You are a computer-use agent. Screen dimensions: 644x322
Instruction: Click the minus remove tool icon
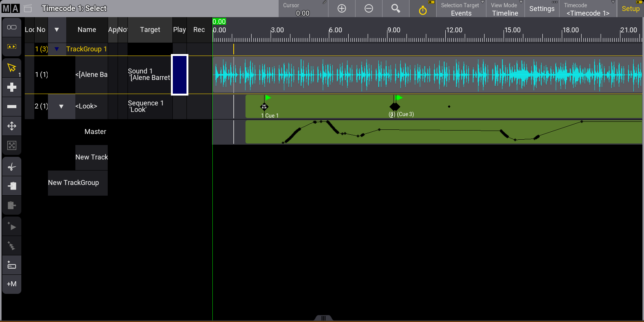(12, 107)
